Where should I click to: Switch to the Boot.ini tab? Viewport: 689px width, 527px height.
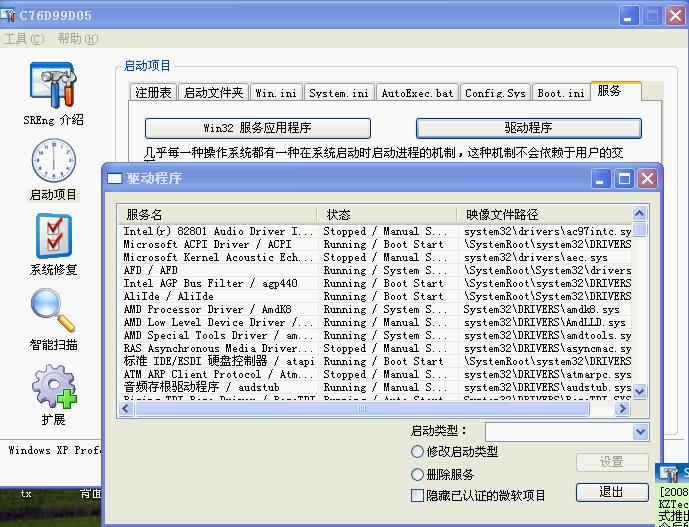pos(561,93)
